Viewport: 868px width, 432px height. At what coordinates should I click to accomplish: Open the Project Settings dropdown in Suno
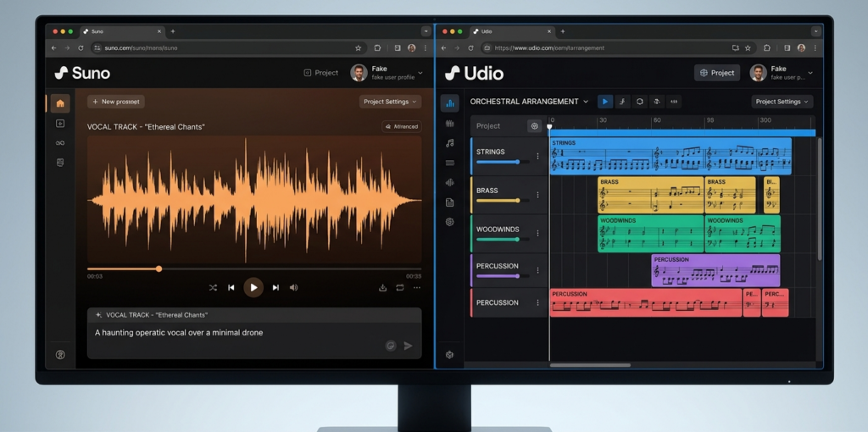point(390,102)
